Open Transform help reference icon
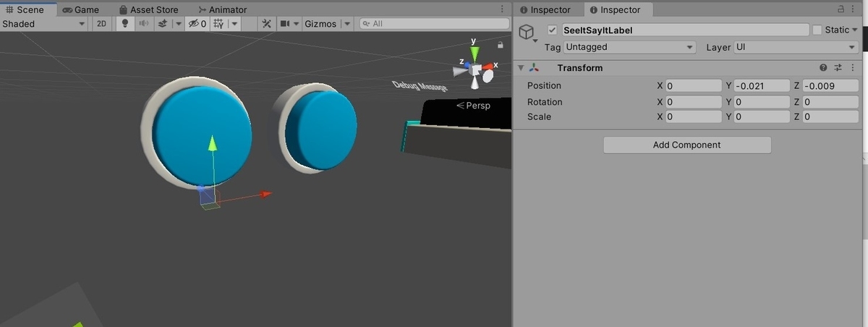 point(823,68)
